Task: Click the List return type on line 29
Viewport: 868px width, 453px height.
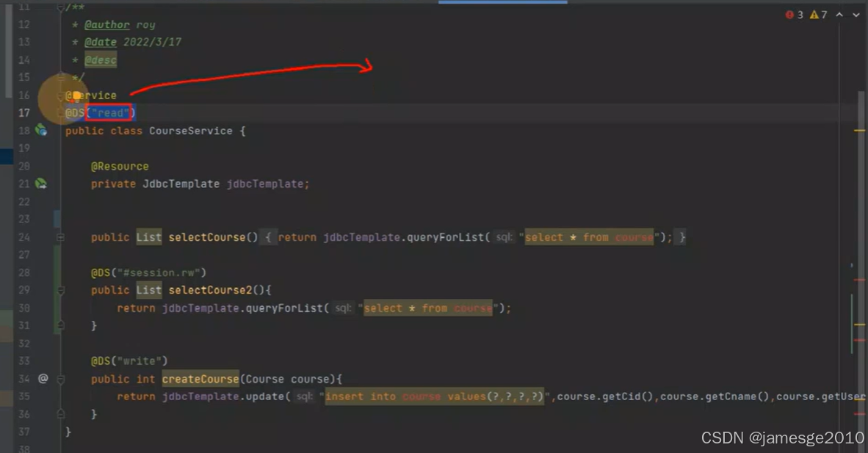Action: 149,290
